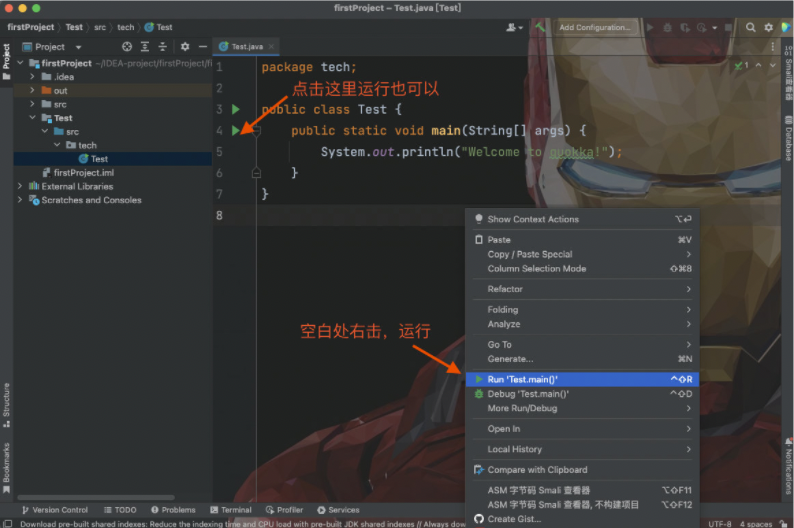The width and height of the screenshot is (794, 528).
Task: Expand the out folder
Action: (32, 90)
